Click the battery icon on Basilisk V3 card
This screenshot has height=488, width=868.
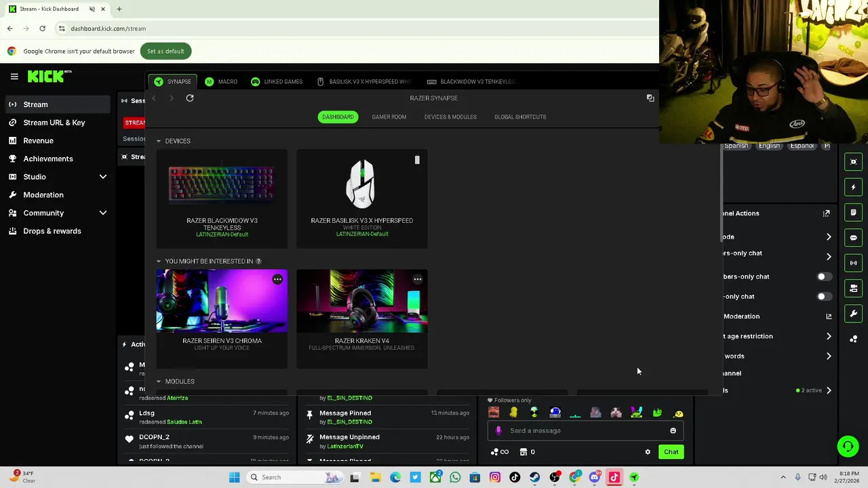pyautogui.click(x=417, y=160)
